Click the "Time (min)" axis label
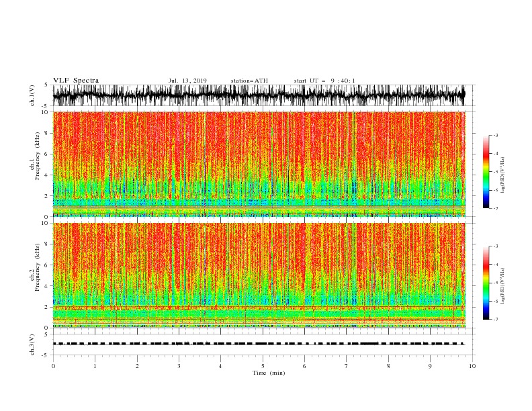 point(269,373)
